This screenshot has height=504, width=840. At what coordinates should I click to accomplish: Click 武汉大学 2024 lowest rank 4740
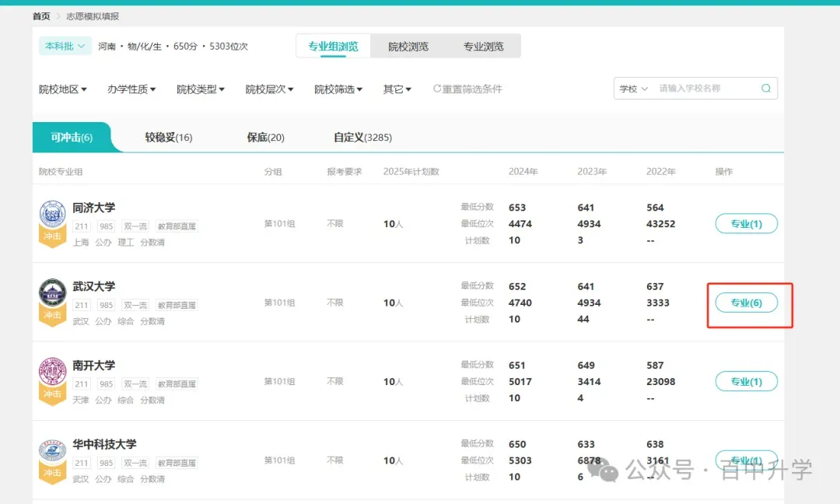[520, 303]
